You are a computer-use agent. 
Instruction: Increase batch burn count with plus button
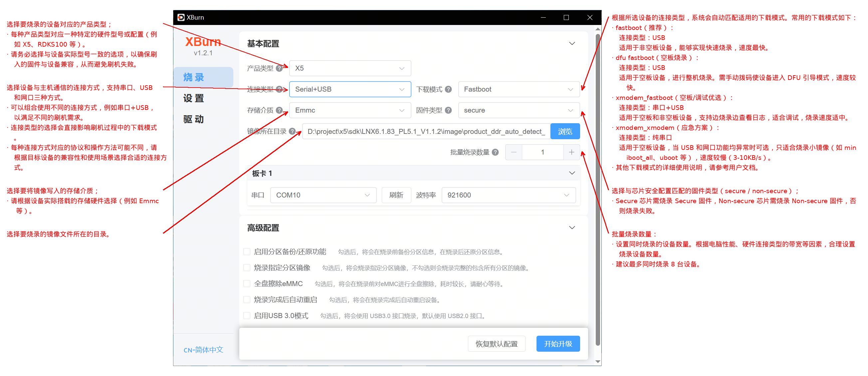[x=571, y=152]
